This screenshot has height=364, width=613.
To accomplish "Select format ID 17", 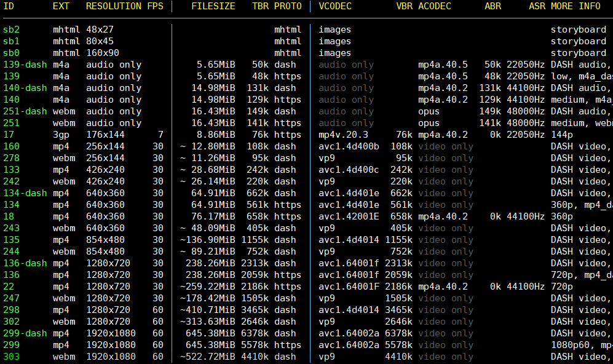I will (9, 135).
